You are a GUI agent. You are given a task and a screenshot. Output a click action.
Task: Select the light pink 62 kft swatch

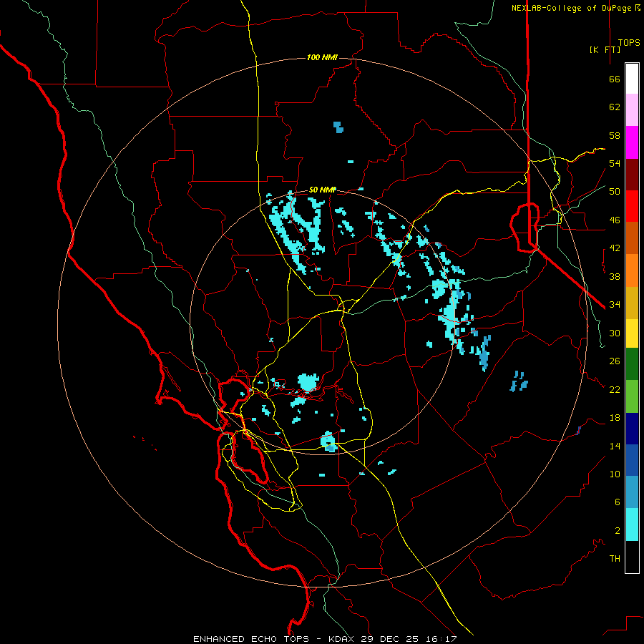pos(632,109)
